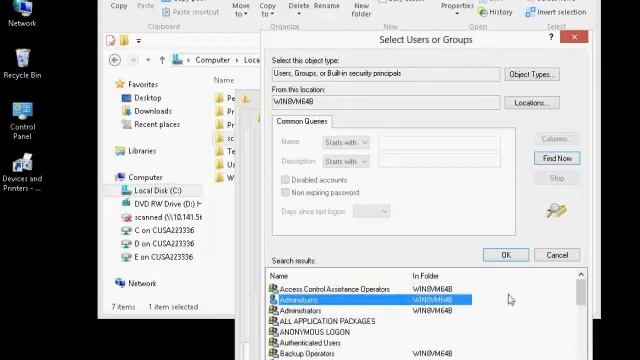The image size is (640, 360).
Task: Select D on CUSA223336 drive
Action: pyautogui.click(x=158, y=244)
